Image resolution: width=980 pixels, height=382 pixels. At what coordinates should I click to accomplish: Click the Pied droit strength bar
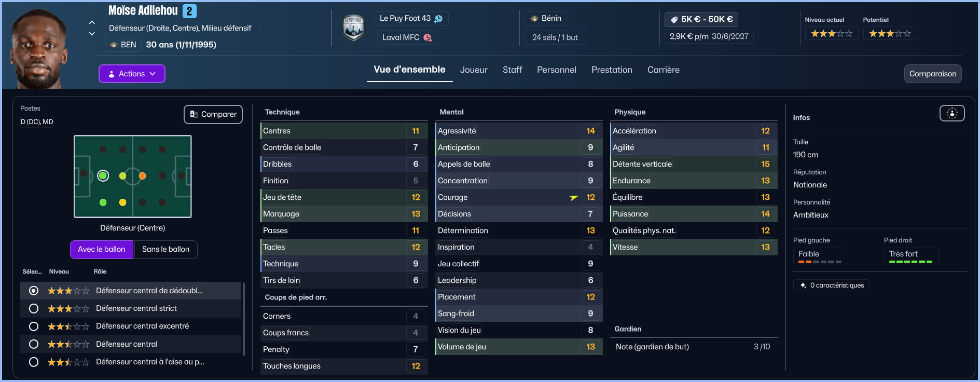click(910, 262)
